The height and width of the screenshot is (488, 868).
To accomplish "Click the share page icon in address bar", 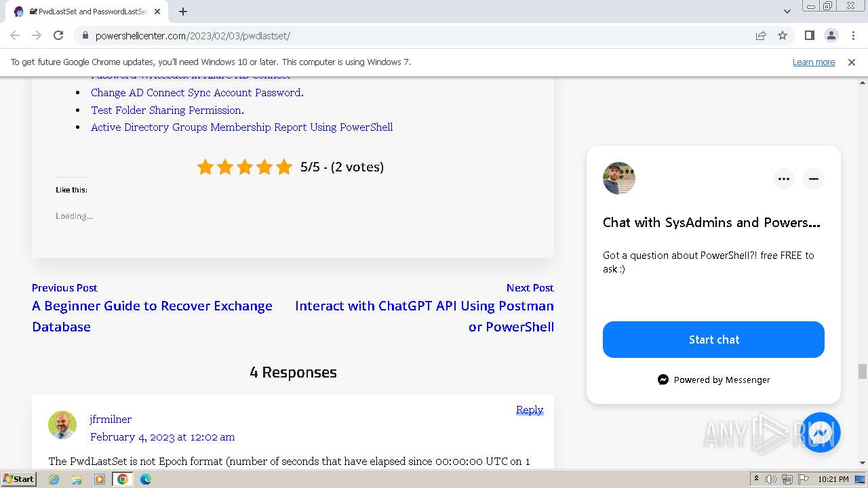I will point(761,35).
